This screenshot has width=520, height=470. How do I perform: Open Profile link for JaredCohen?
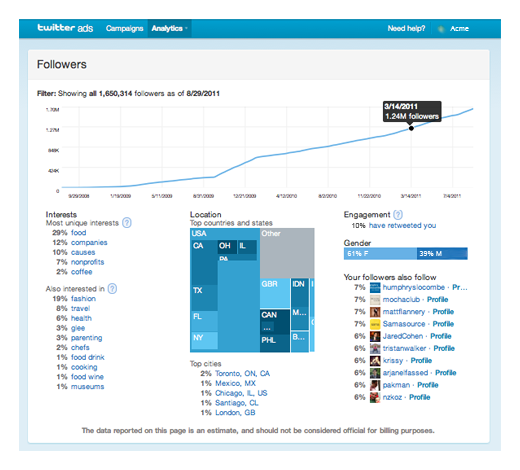441,336
